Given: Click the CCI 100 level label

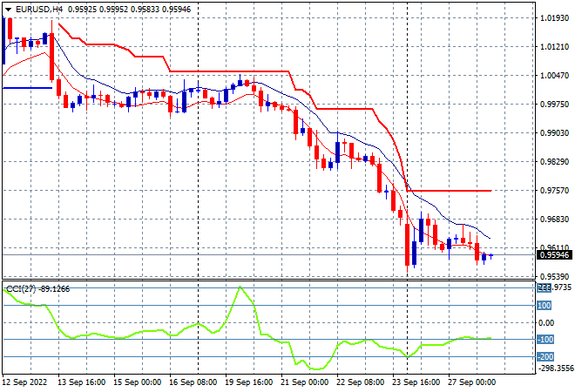Looking at the screenshot, I should [x=545, y=306].
